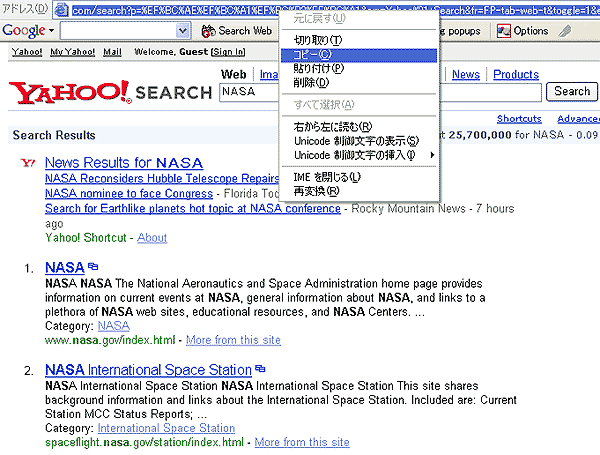Open the Shortcuts link
600x455 pixels.
click(x=519, y=119)
